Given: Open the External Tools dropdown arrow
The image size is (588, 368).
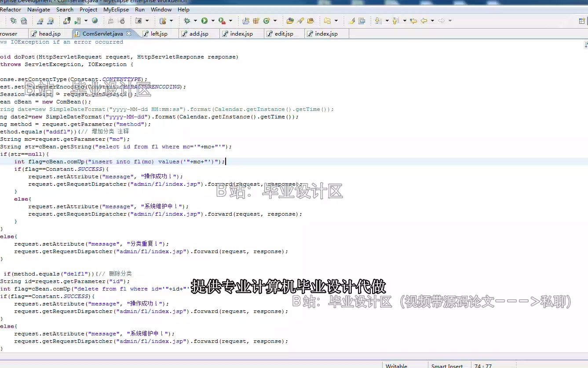Looking at the screenshot, I should [230, 21].
